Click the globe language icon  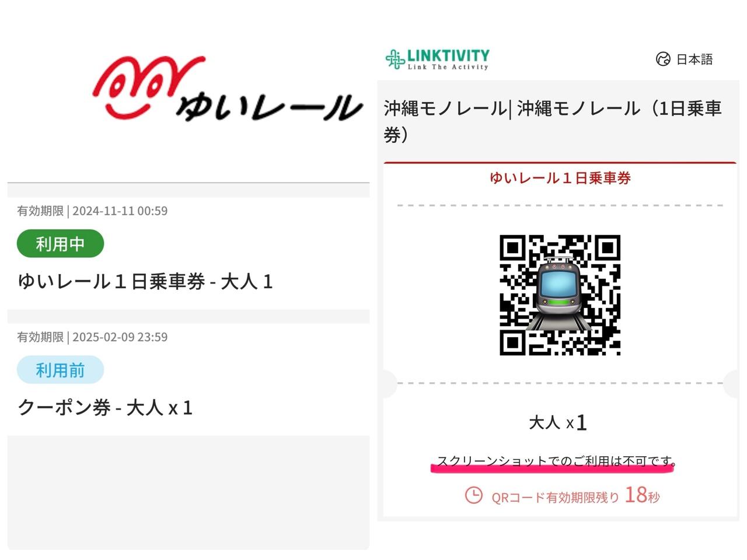click(x=663, y=59)
